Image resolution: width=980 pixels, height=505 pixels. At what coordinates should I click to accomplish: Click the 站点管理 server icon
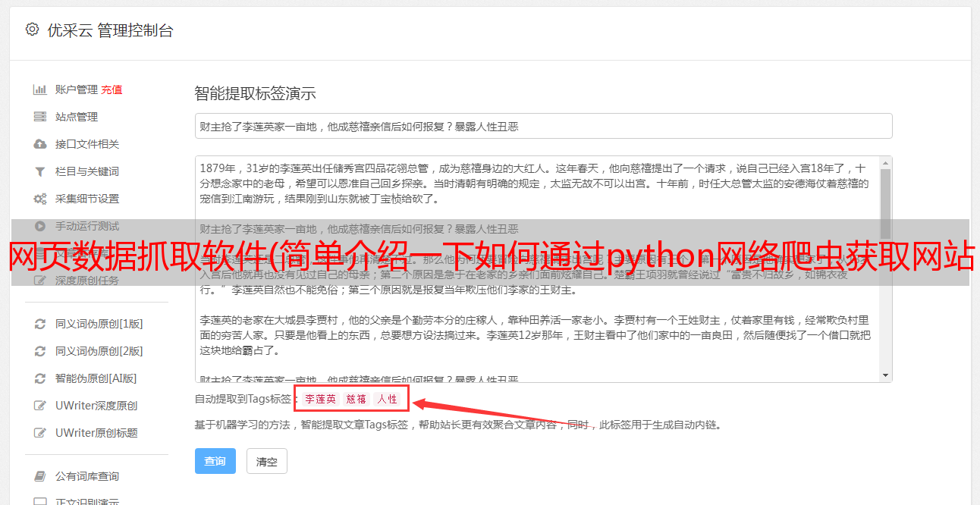pyautogui.click(x=40, y=117)
